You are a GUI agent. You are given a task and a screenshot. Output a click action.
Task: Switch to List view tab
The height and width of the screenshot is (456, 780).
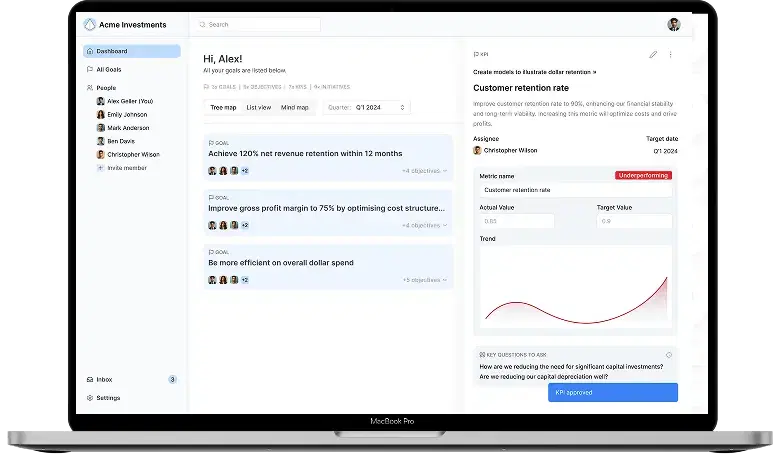click(x=259, y=107)
